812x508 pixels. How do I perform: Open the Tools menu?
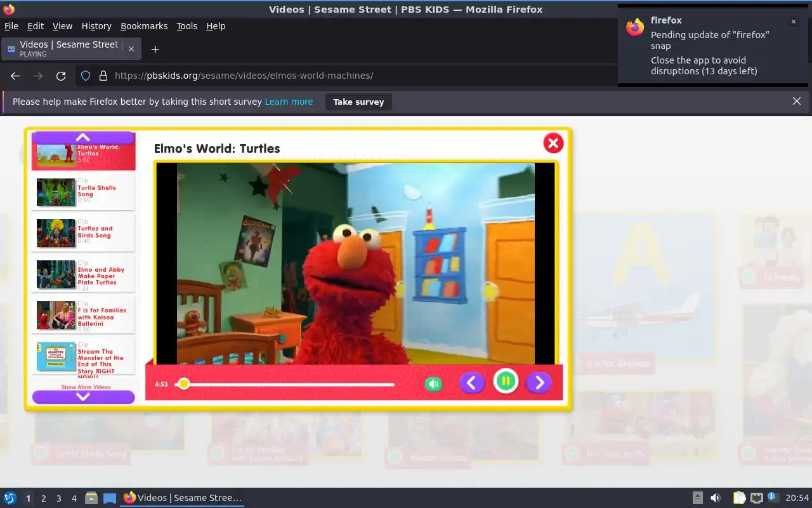pyautogui.click(x=187, y=26)
